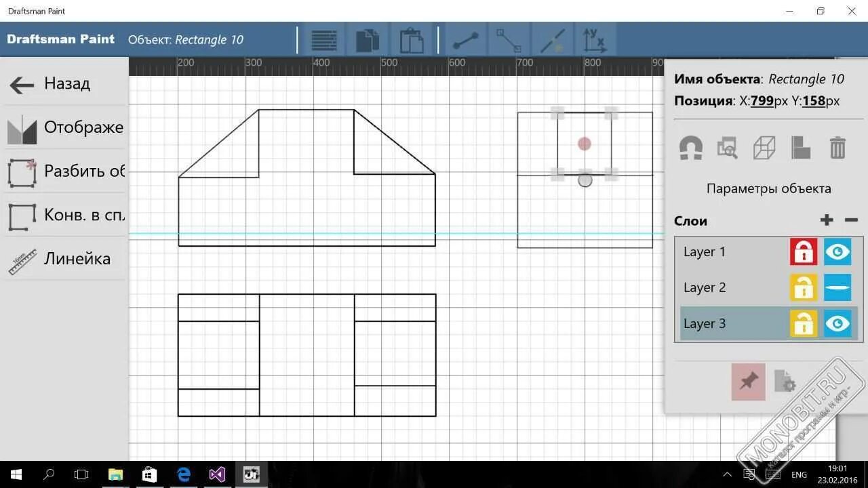This screenshot has height=488, width=868.
Task: Unlock Layer 1 via red padlock
Action: (804, 251)
